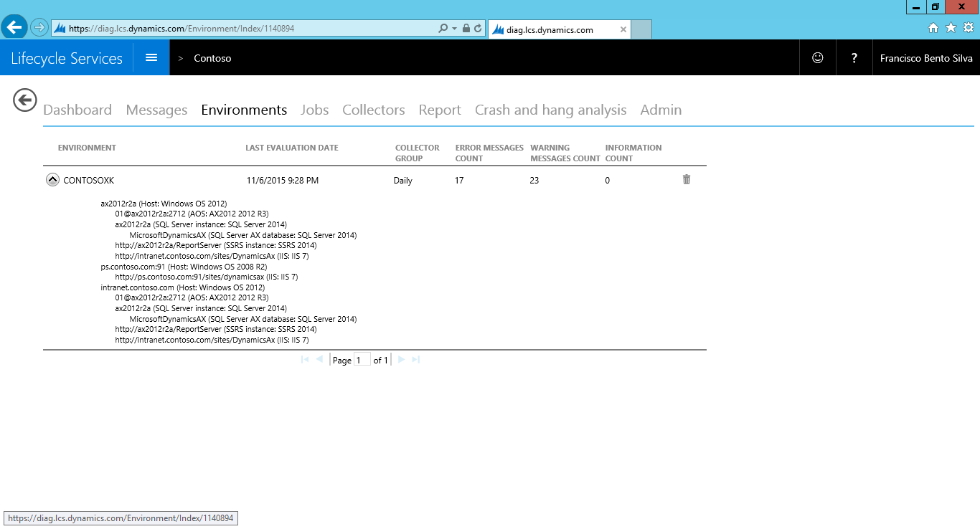Open the Francisco Bento Silva user menu
980x529 pixels.
point(926,58)
